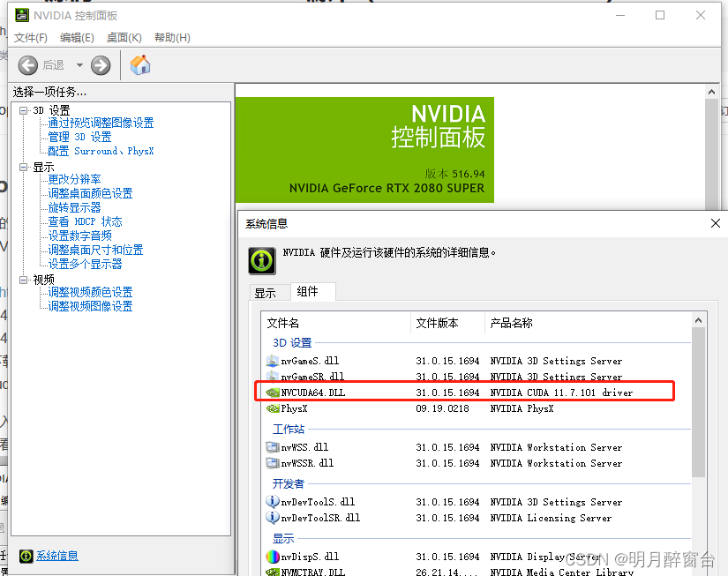The width and height of the screenshot is (728, 576).
Task: Open the Back history dropdown arrow
Action: tap(79, 65)
